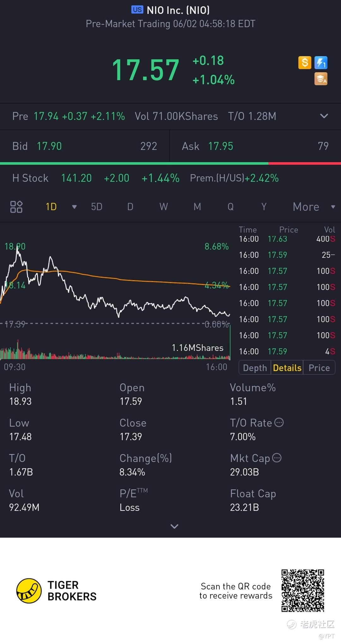This screenshot has width=341, height=644.
Task: Tap the +1.04% change value
Action: [213, 80]
